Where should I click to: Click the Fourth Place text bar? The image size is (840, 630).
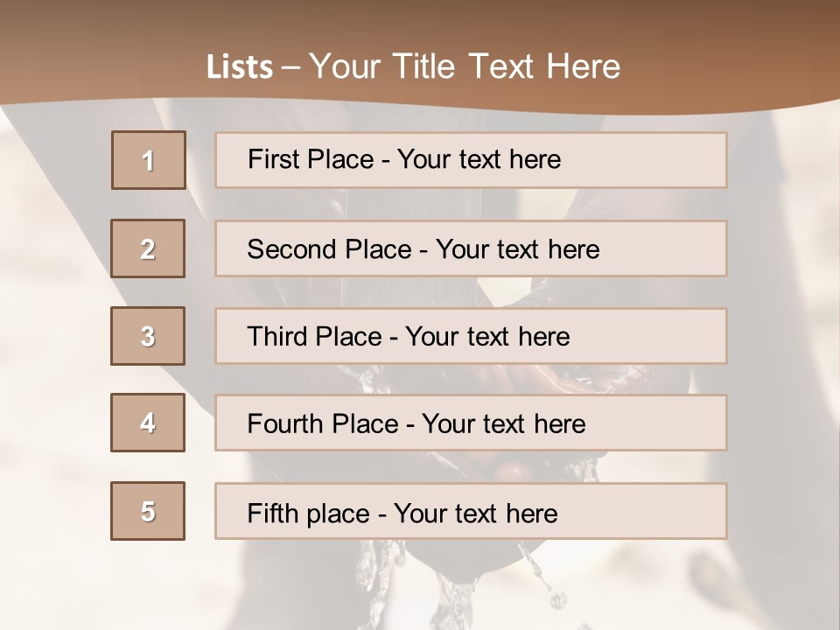(x=471, y=423)
